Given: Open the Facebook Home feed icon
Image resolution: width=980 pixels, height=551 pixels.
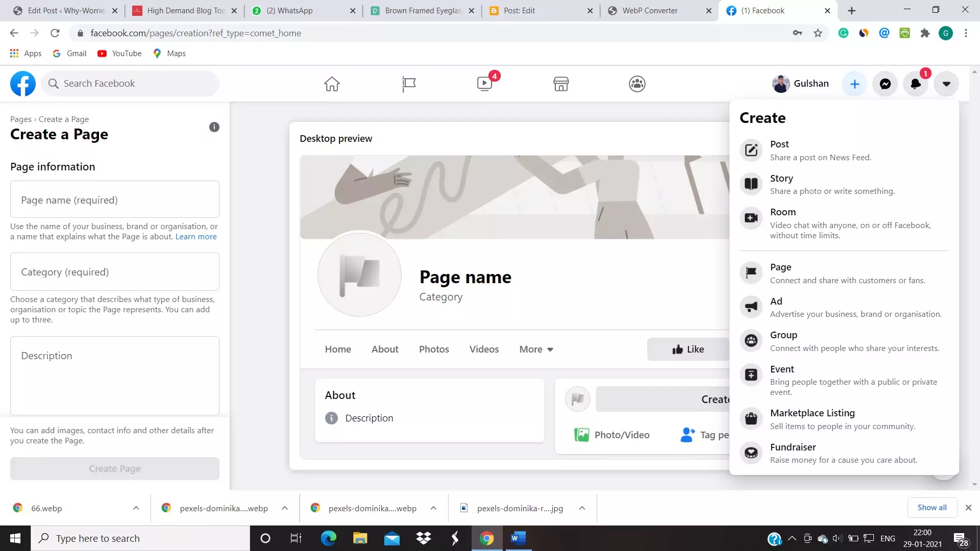Looking at the screenshot, I should (332, 84).
